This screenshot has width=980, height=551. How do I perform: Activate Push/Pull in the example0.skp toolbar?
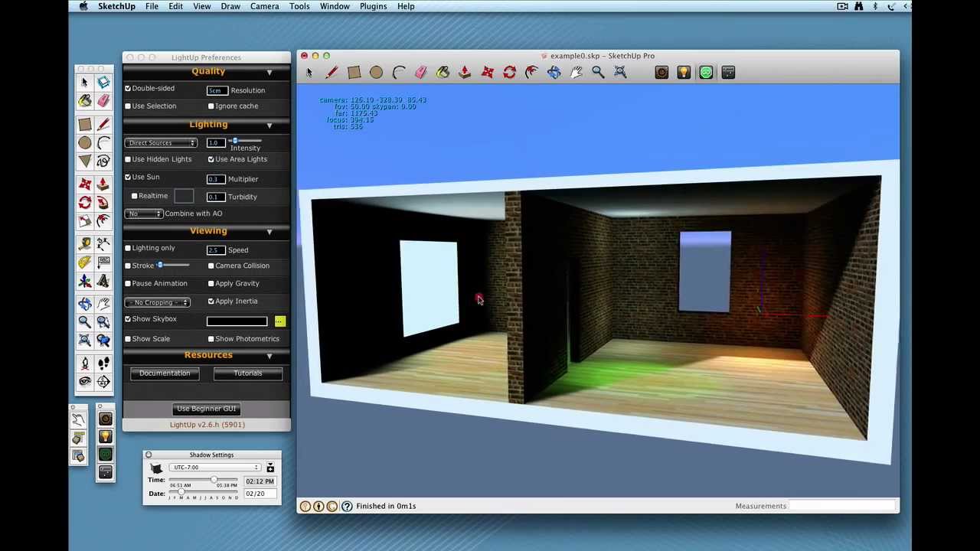point(465,72)
